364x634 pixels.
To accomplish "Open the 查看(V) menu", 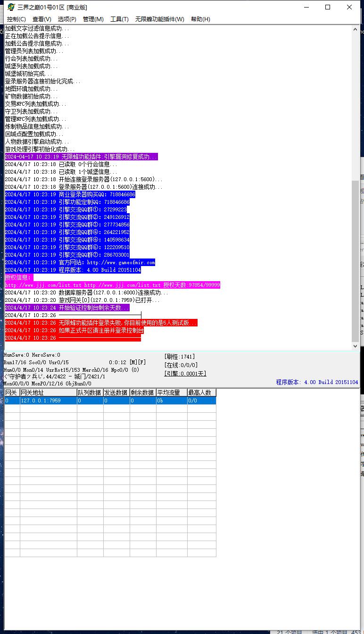I will click(x=42, y=19).
